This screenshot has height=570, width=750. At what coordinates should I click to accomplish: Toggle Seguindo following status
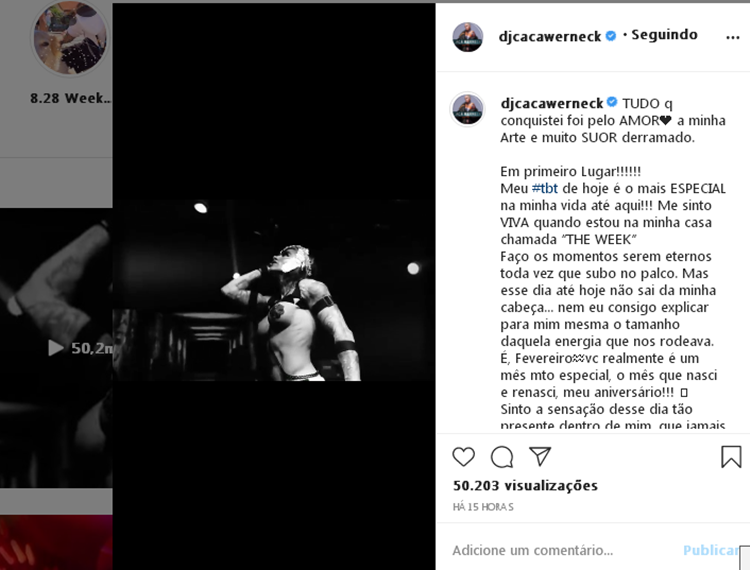(x=664, y=35)
